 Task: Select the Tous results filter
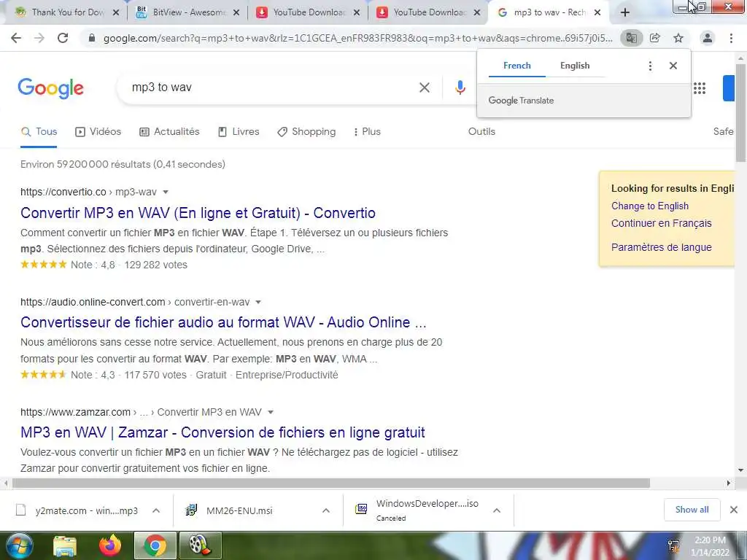point(39,132)
